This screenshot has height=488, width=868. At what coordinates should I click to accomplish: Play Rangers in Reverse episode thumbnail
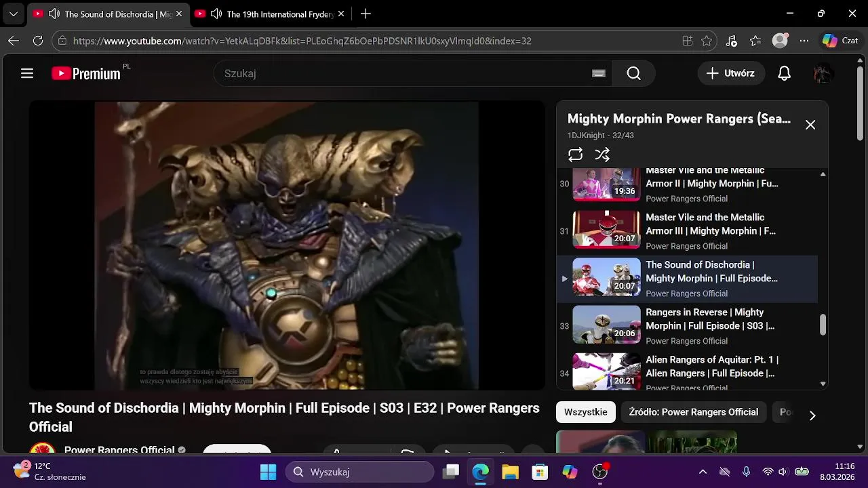pos(606,324)
